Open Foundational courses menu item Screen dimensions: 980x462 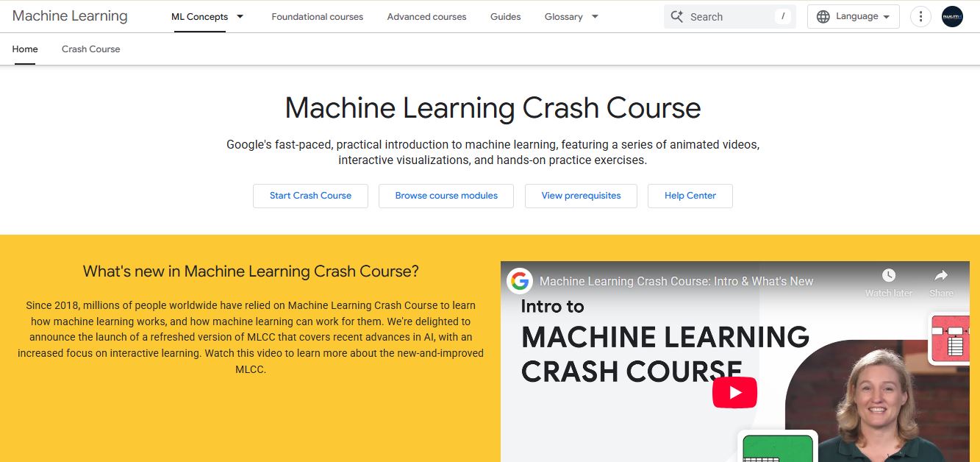[317, 16]
